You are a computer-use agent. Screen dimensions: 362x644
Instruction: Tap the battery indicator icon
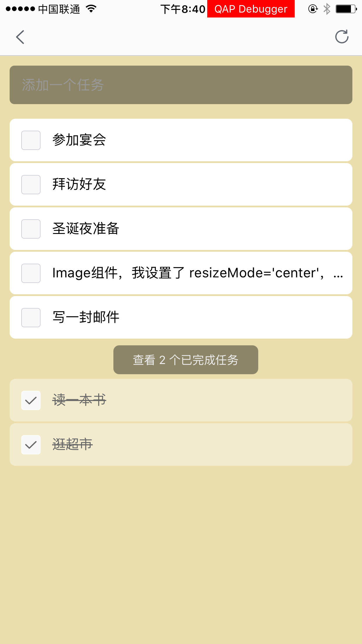[346, 9]
